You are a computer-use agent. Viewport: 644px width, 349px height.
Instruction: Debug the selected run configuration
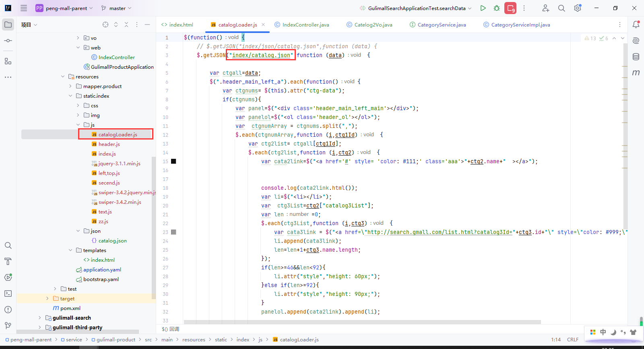pyautogui.click(x=497, y=8)
